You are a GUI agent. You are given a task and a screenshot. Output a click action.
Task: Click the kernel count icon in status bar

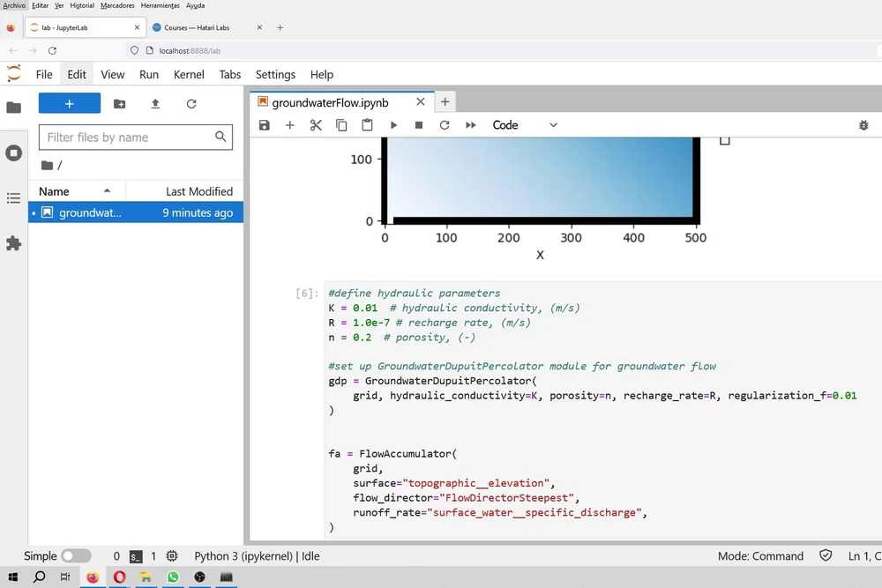point(172,556)
